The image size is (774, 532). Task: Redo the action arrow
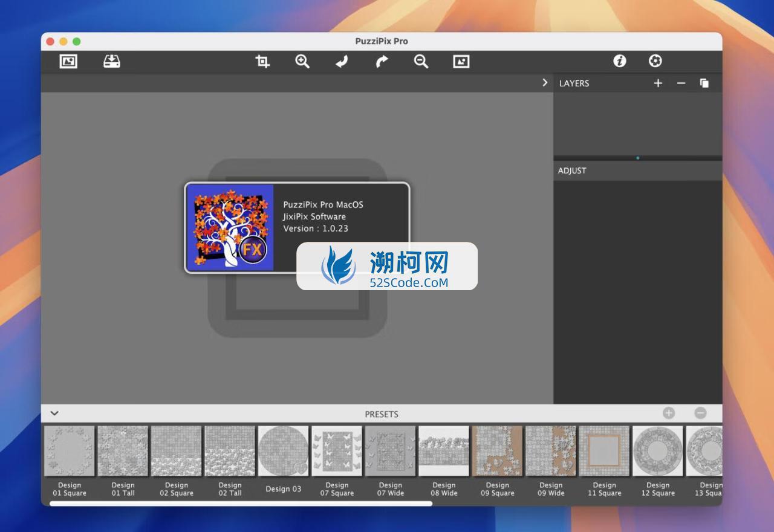382,61
